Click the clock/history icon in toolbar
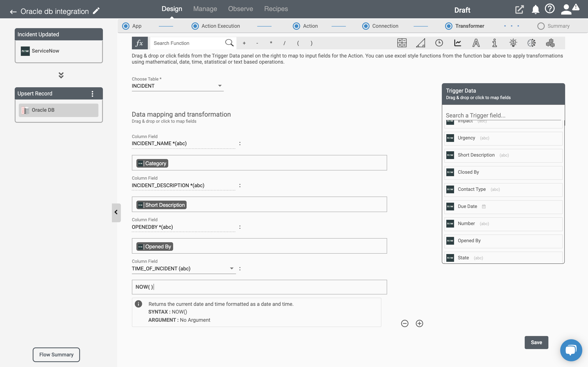 [x=439, y=43]
